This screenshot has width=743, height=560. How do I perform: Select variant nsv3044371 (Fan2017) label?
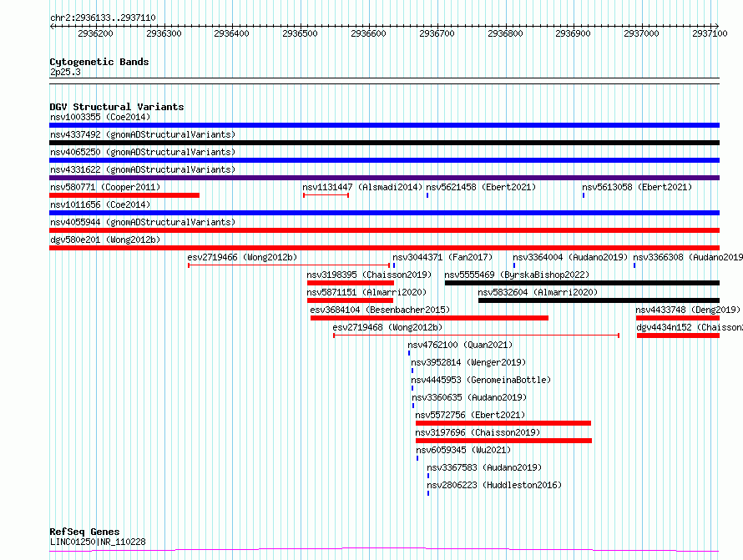tap(442, 257)
